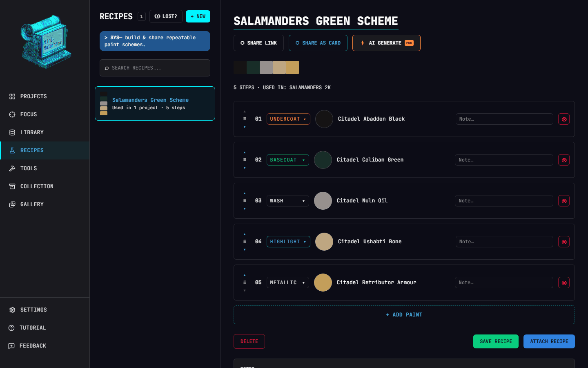The height and width of the screenshot is (368, 588).
Task: Click the Settings gear icon
Action: tap(12, 310)
